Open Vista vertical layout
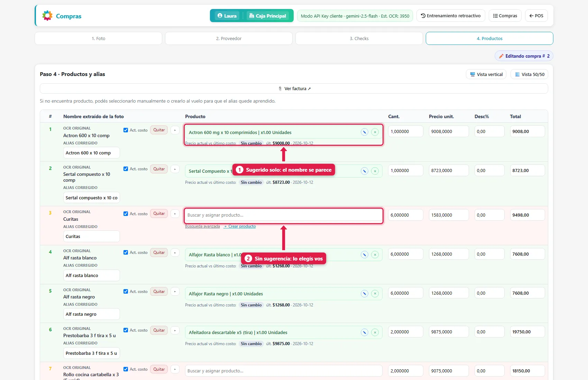This screenshot has width=588, height=380. click(x=486, y=74)
